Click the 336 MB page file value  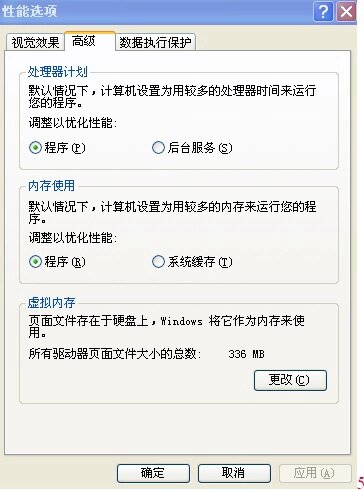tap(246, 354)
